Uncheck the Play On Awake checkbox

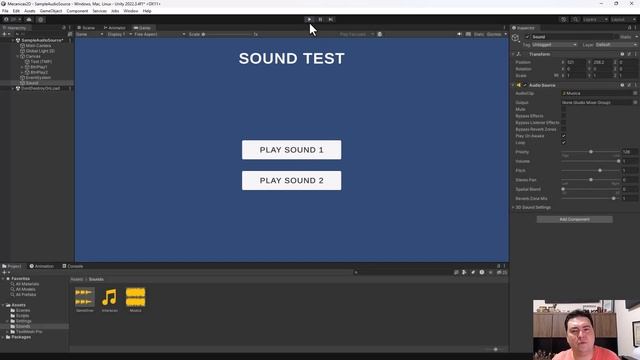pos(564,136)
